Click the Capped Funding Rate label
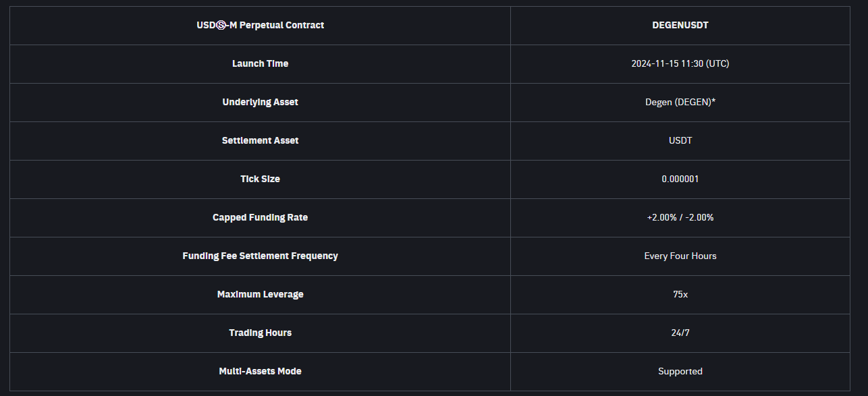868x396 pixels. pos(260,217)
